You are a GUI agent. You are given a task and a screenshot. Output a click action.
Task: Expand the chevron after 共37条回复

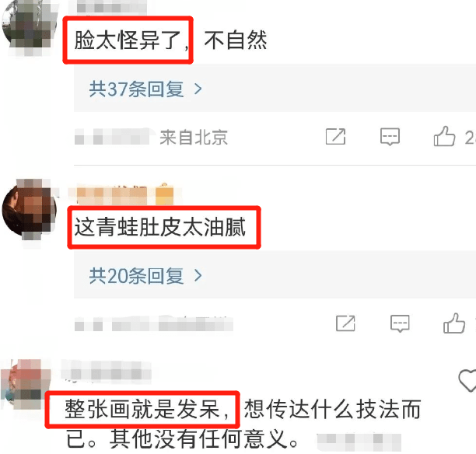198,89
